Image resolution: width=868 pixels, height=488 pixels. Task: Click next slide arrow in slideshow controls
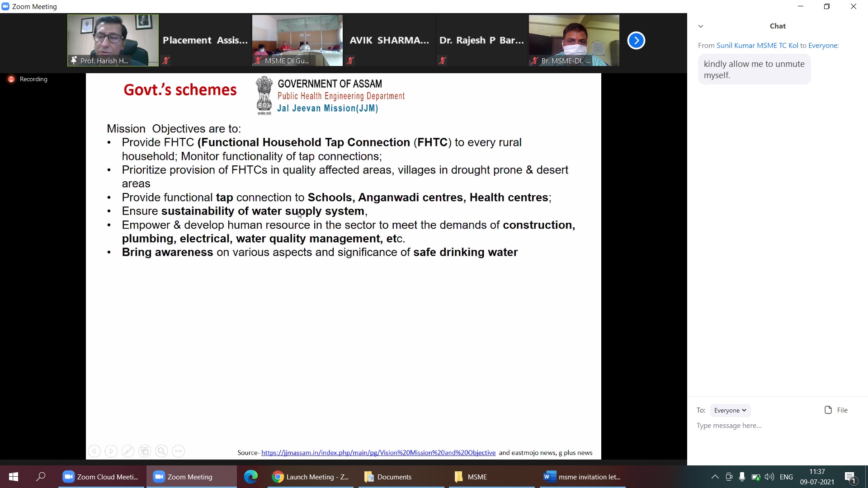pyautogui.click(x=111, y=451)
